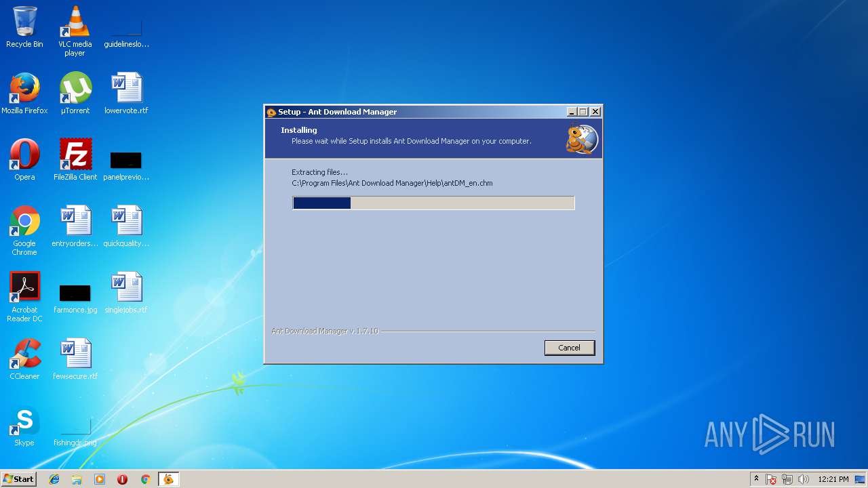Viewport: 868px width, 488px height.
Task: Click the 'Installing' heading text
Action: tap(299, 130)
